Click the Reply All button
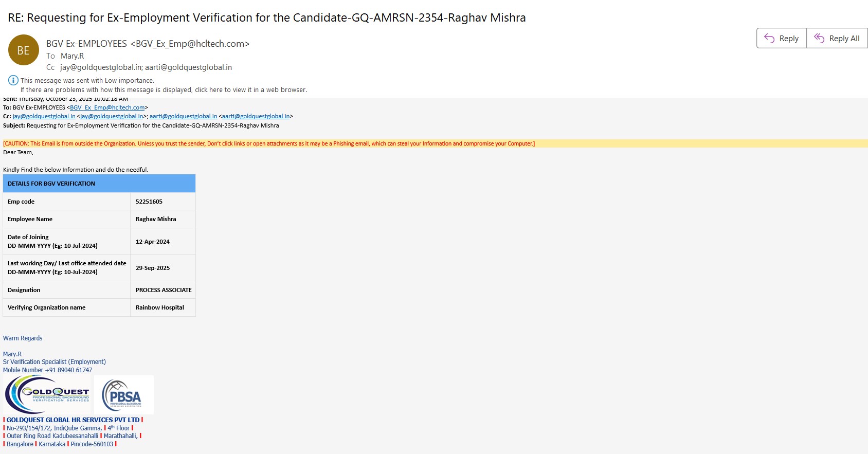Viewport: 868px width, 454px height. [x=837, y=38]
